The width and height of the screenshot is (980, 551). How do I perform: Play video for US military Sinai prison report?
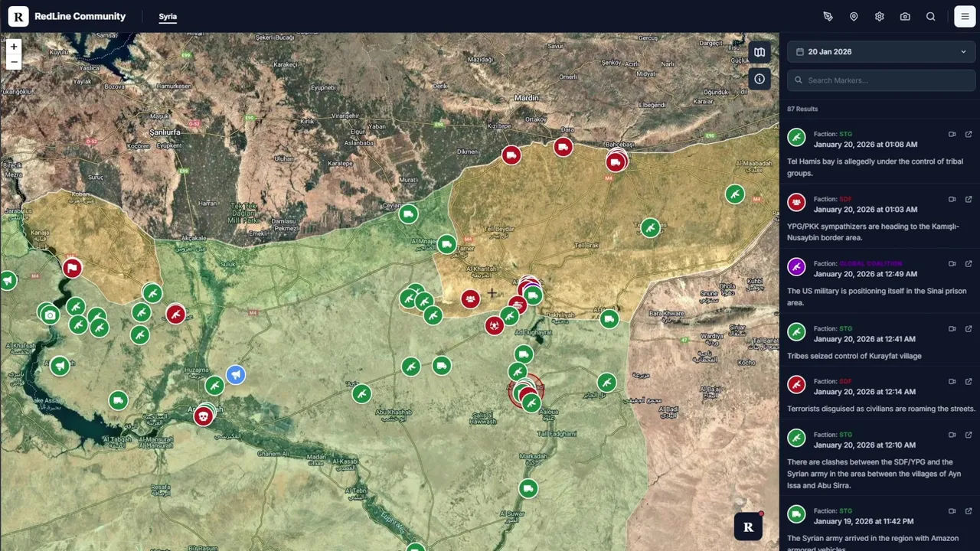pyautogui.click(x=952, y=263)
